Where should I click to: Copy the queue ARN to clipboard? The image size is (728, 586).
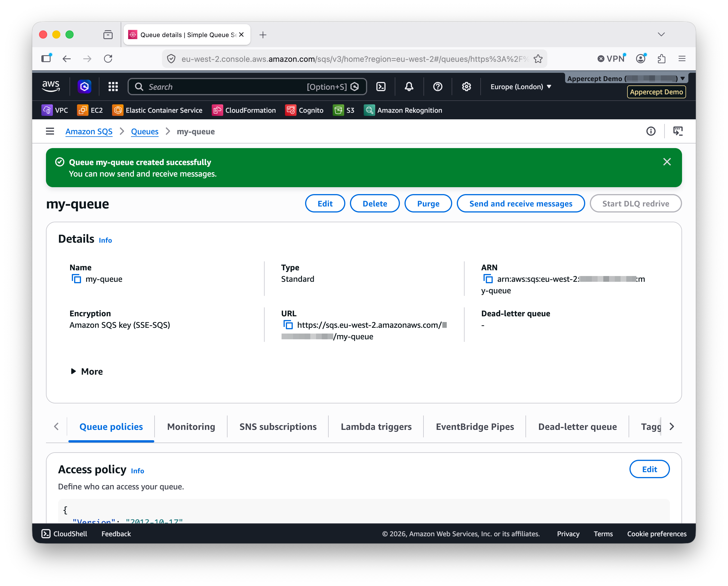point(488,279)
